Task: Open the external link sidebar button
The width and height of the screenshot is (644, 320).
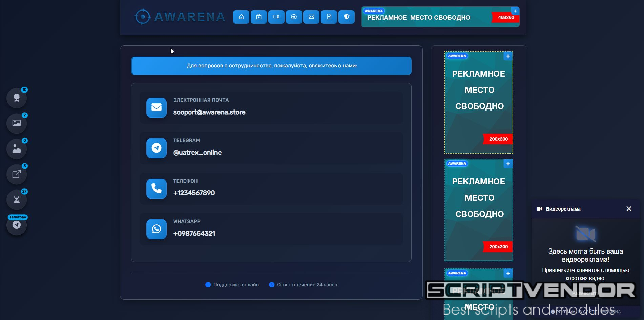Action: point(17,174)
